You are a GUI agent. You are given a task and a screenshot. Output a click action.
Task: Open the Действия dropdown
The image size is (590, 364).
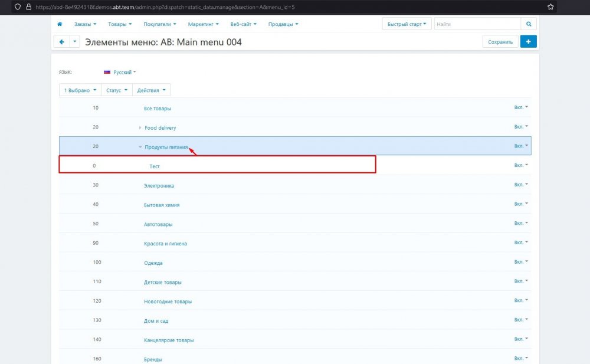[151, 90]
